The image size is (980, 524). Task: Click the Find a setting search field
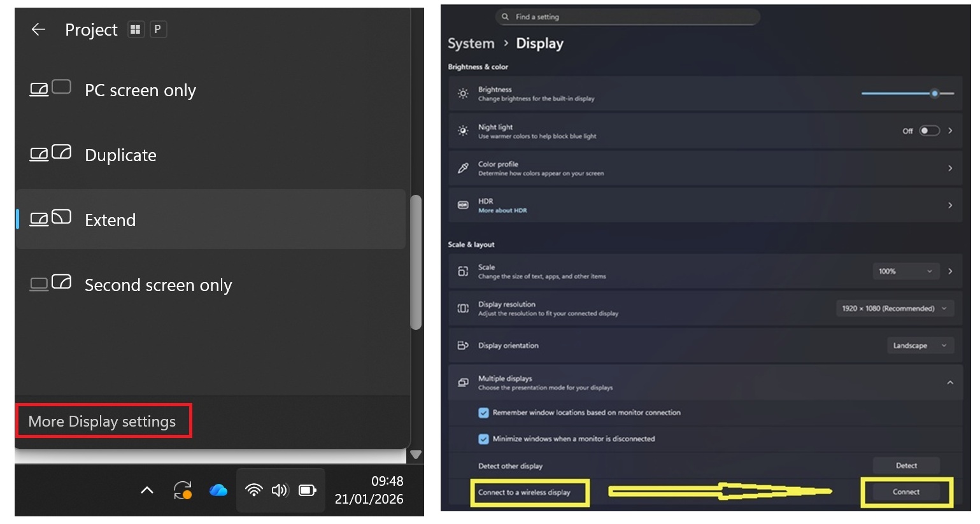pos(627,17)
